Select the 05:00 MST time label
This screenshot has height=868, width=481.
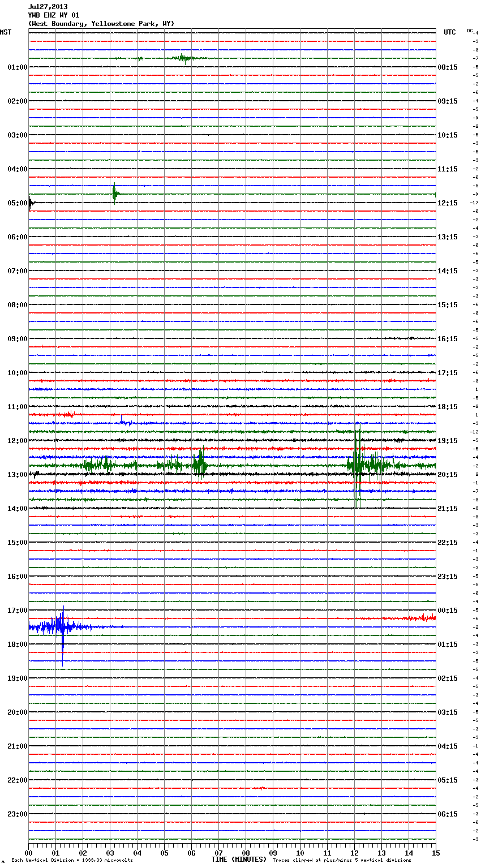coord(18,203)
